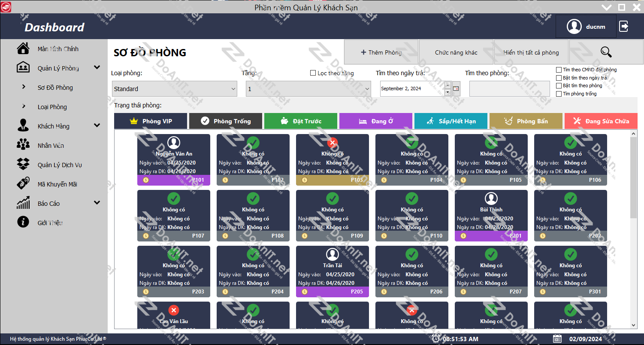Click the logout icon beside ducnm
Image resolution: width=644 pixels, height=345 pixels.
pos(624,27)
